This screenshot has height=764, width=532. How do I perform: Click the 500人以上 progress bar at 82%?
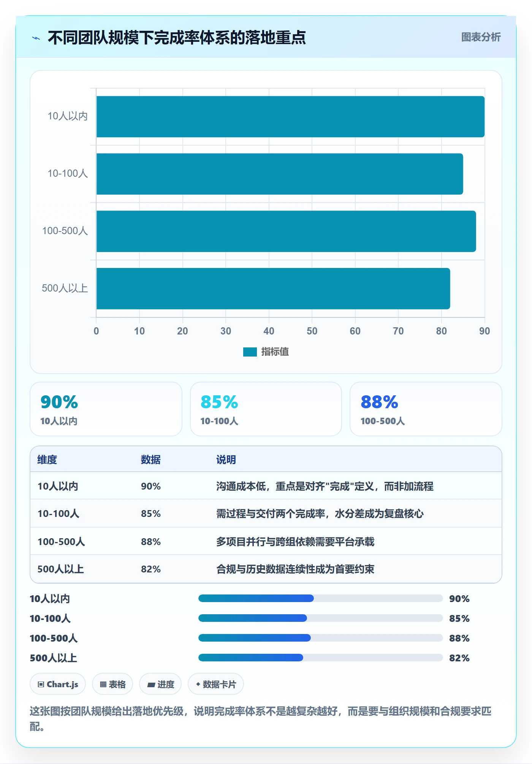pyautogui.click(x=320, y=658)
